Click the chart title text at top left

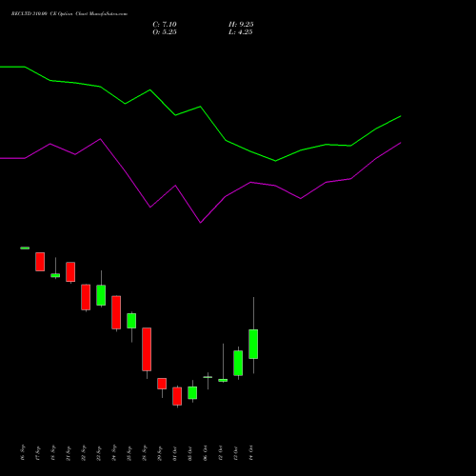69,14
